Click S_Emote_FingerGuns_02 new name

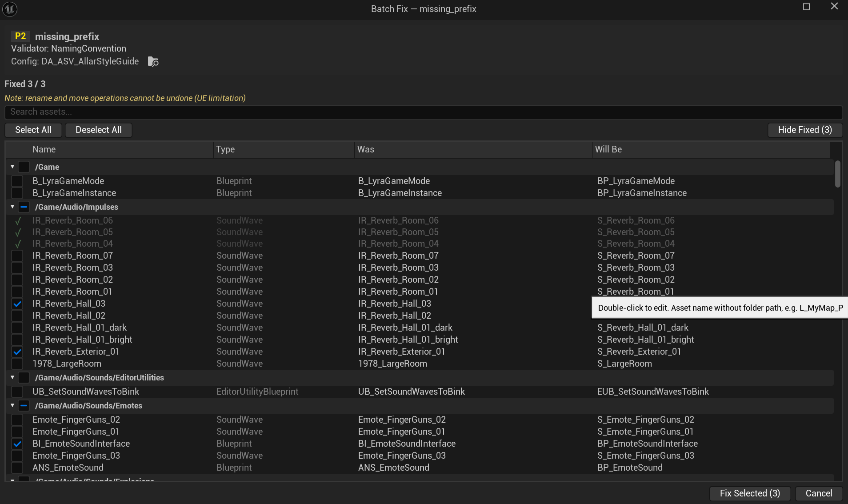coord(645,420)
